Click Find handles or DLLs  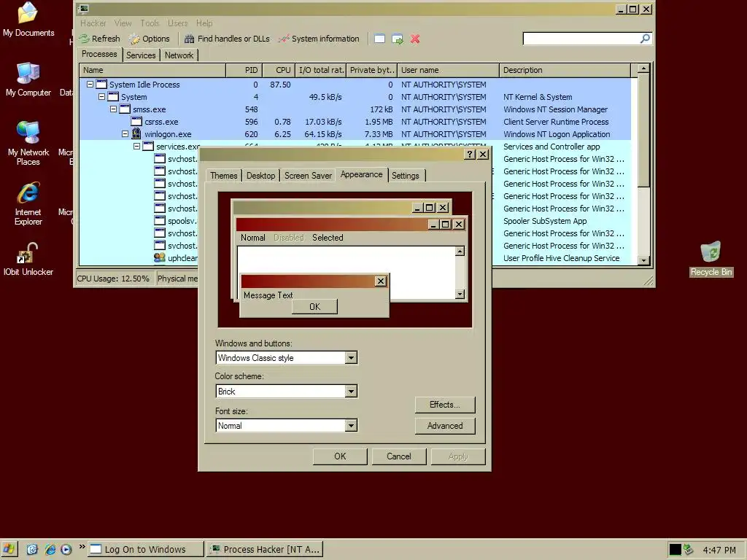227,39
